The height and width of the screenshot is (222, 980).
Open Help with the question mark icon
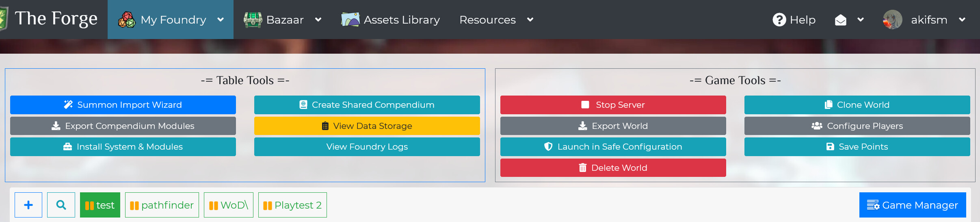pos(779,20)
